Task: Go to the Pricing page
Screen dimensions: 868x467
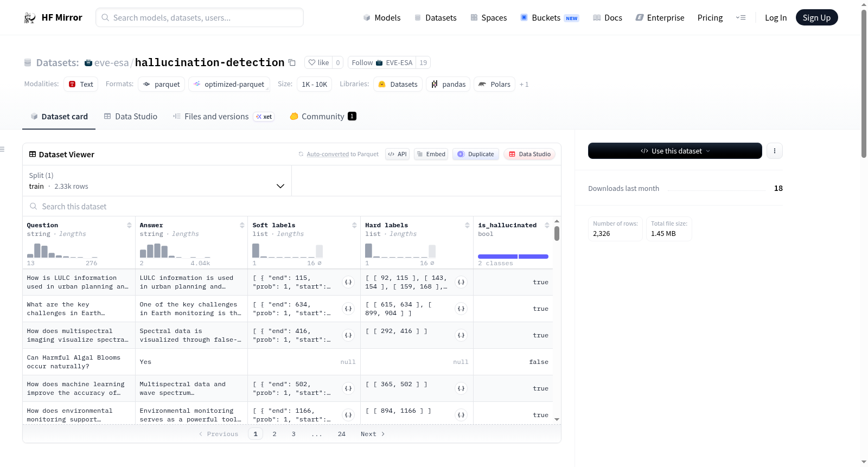Action: point(710,17)
